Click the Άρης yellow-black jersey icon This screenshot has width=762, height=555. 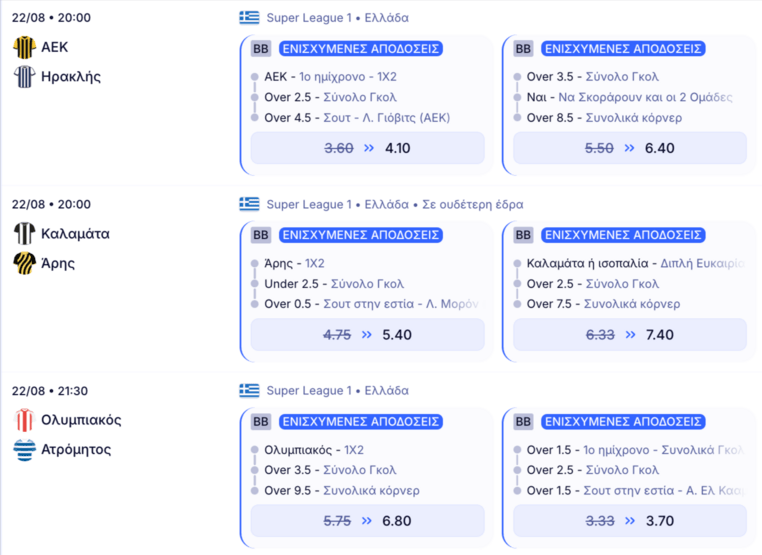[x=24, y=263]
